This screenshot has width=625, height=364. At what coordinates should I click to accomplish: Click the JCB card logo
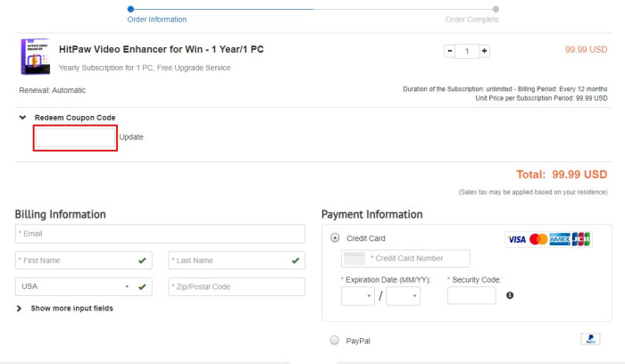tap(580, 239)
